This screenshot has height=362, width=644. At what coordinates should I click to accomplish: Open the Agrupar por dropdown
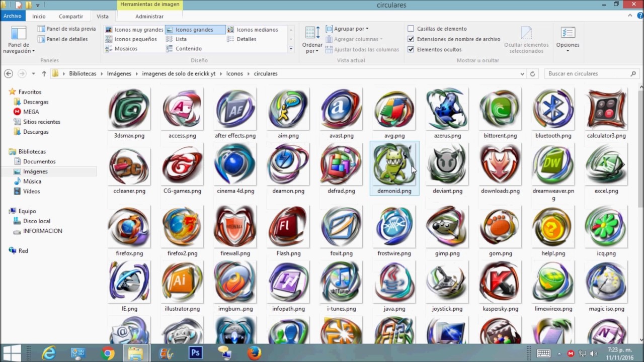pos(347,29)
